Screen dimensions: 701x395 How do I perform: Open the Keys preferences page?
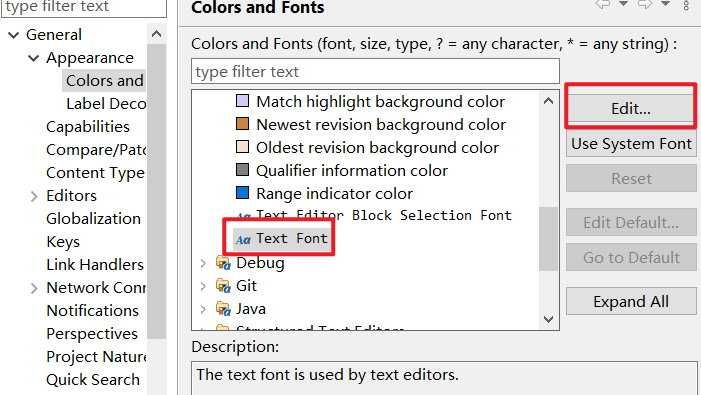pyautogui.click(x=63, y=242)
